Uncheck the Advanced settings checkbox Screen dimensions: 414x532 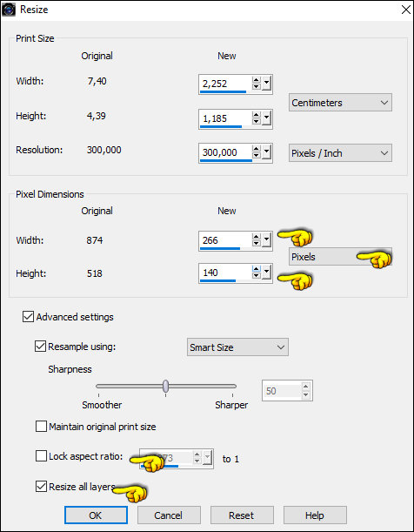click(x=28, y=317)
